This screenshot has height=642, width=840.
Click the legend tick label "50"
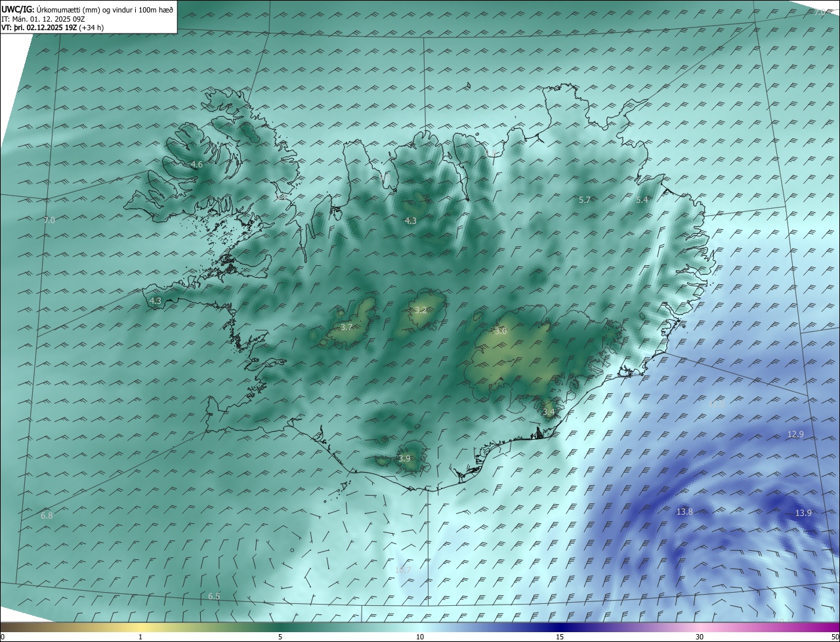[835, 637]
